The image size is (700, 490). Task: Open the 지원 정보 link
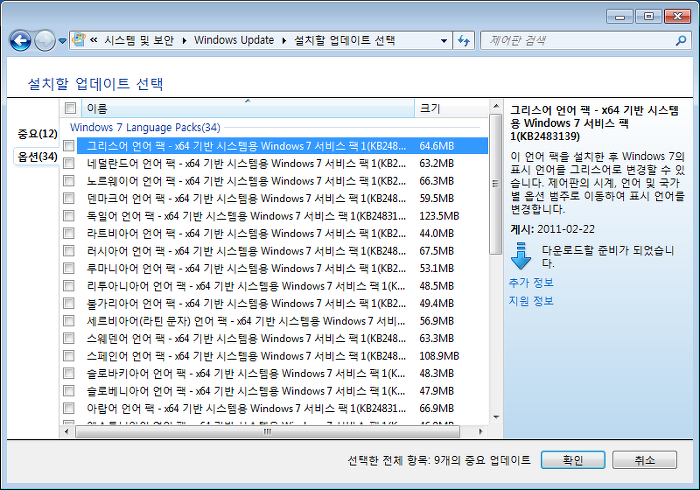coord(531,301)
